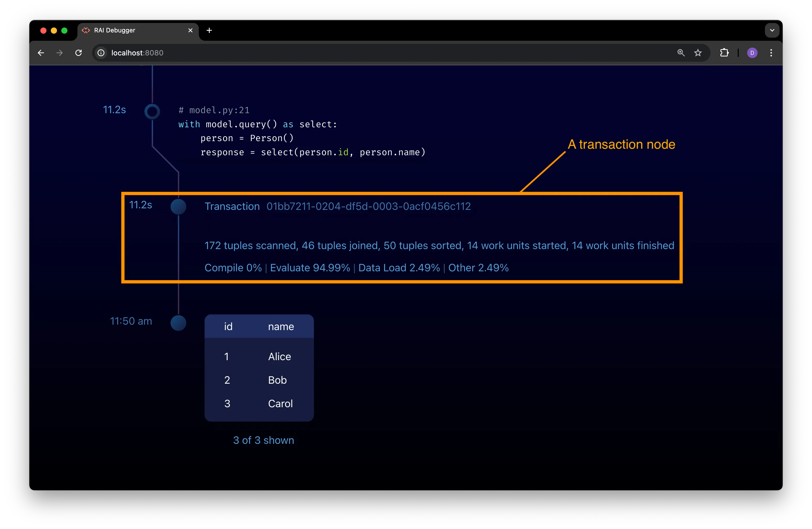
Task: Bookmark this page with star icon
Action: coord(698,53)
